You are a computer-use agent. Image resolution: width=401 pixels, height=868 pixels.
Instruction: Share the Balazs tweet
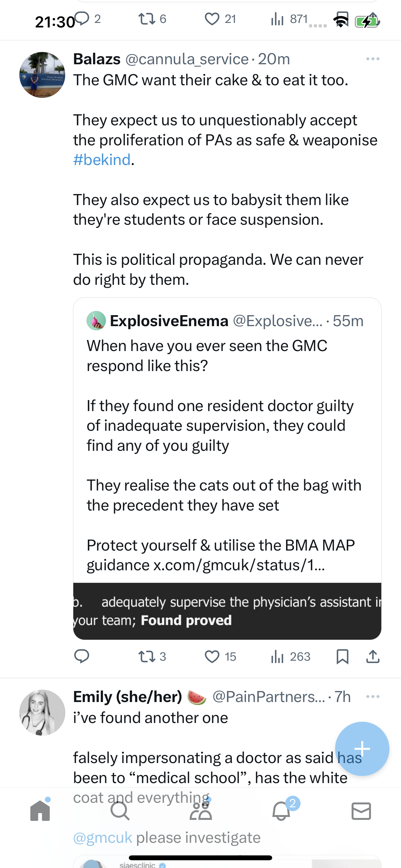(x=373, y=656)
